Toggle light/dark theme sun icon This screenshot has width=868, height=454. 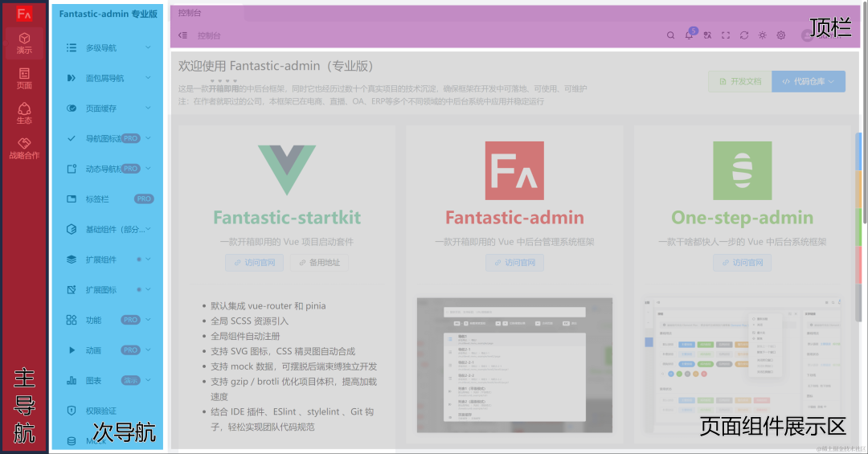(762, 35)
